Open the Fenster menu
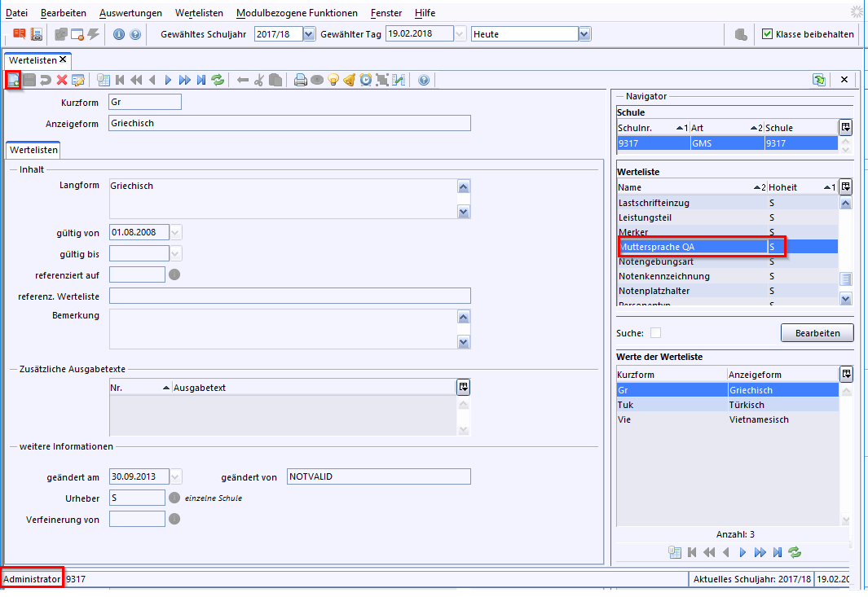The height and width of the screenshot is (597, 868). click(x=386, y=13)
